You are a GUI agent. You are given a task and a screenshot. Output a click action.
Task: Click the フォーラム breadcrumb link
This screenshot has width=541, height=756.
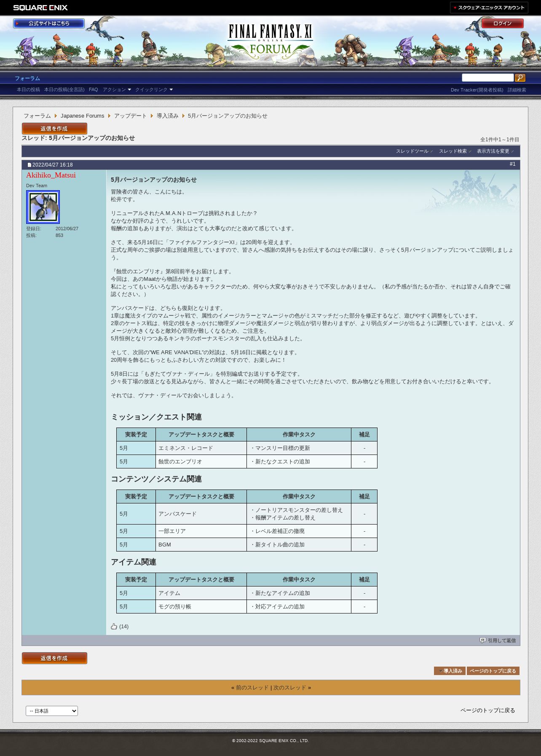coord(37,116)
